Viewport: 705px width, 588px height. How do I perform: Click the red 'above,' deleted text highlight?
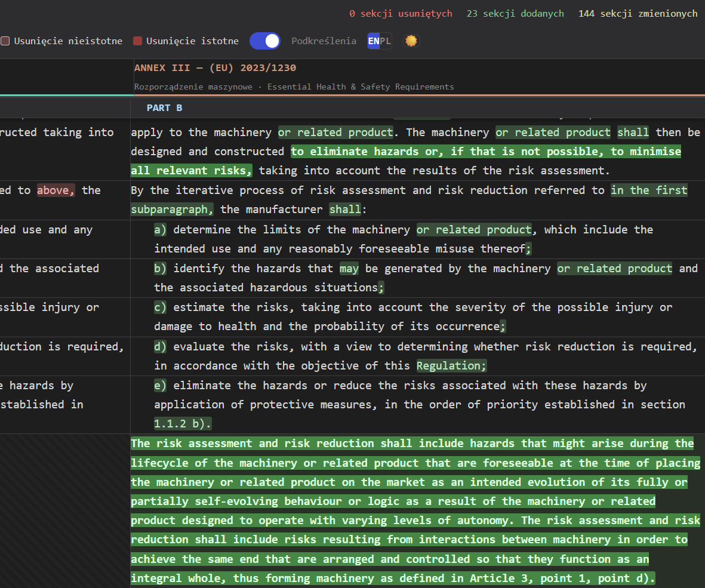point(56,190)
